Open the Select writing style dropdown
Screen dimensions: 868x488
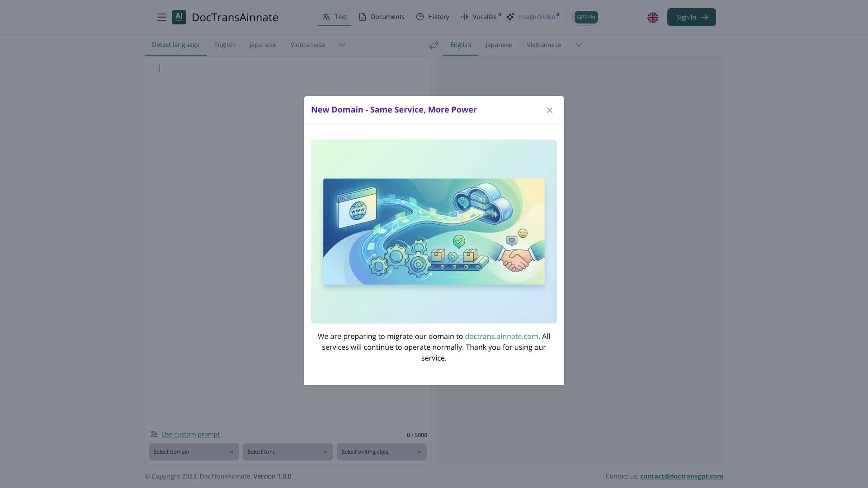382,452
